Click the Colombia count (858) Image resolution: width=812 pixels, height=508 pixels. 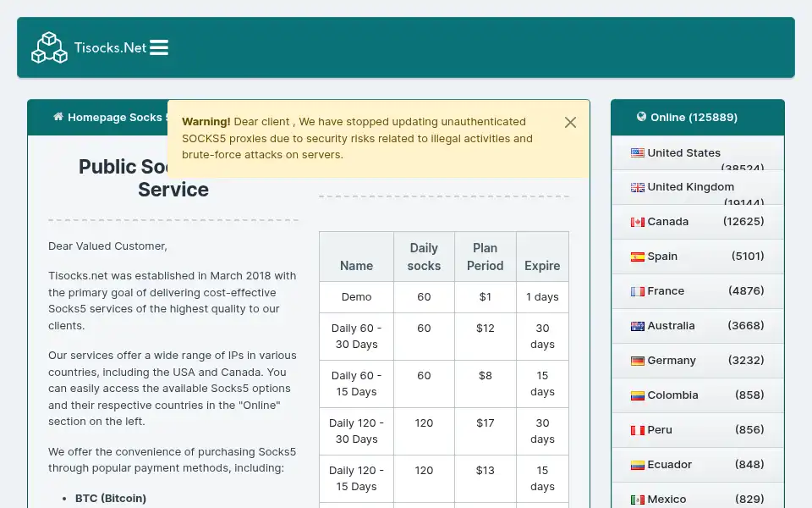pos(749,395)
